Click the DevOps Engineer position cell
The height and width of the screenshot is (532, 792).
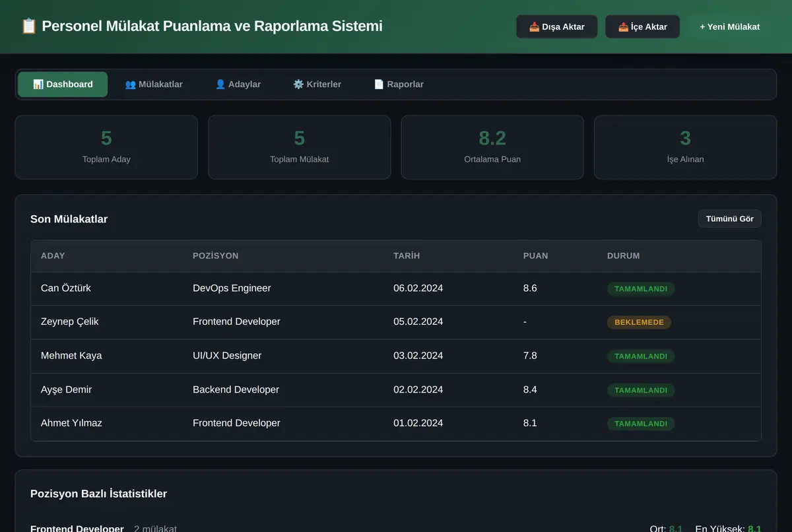[232, 288]
